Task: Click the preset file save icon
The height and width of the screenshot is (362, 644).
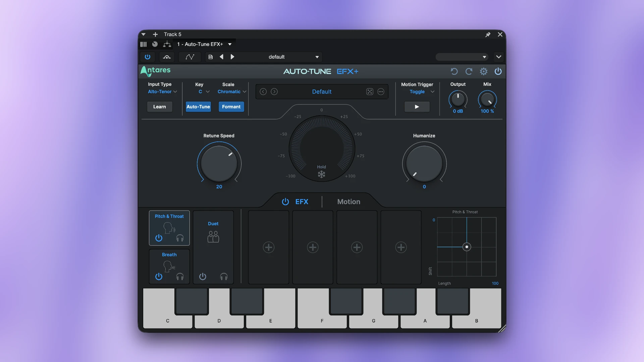Action: (x=211, y=57)
